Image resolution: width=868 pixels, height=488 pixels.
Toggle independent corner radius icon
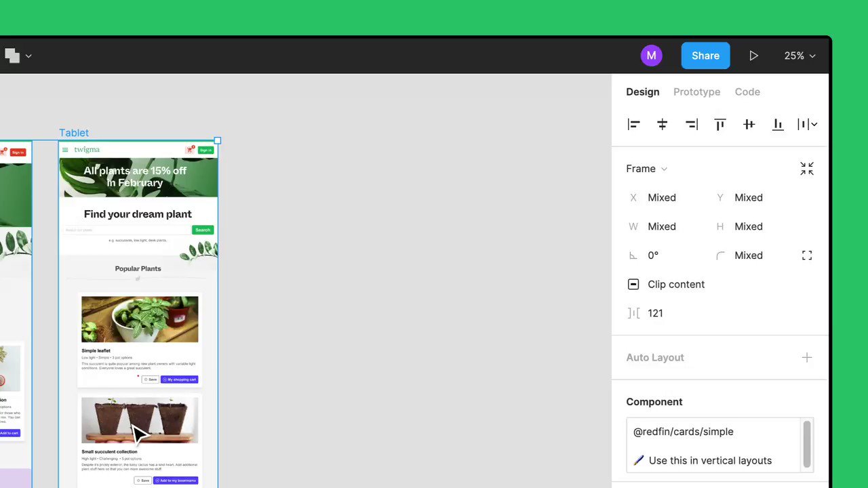tap(807, 256)
